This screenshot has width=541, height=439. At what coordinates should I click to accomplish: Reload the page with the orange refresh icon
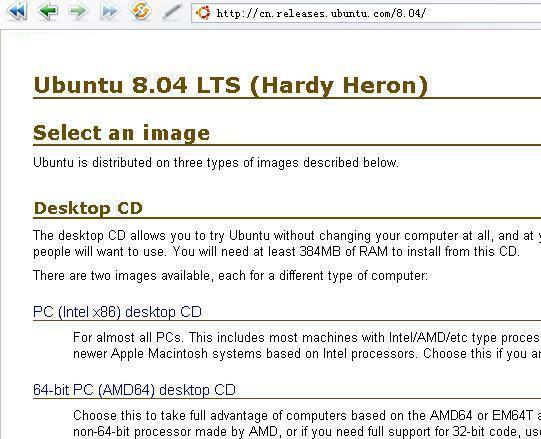[x=140, y=10]
